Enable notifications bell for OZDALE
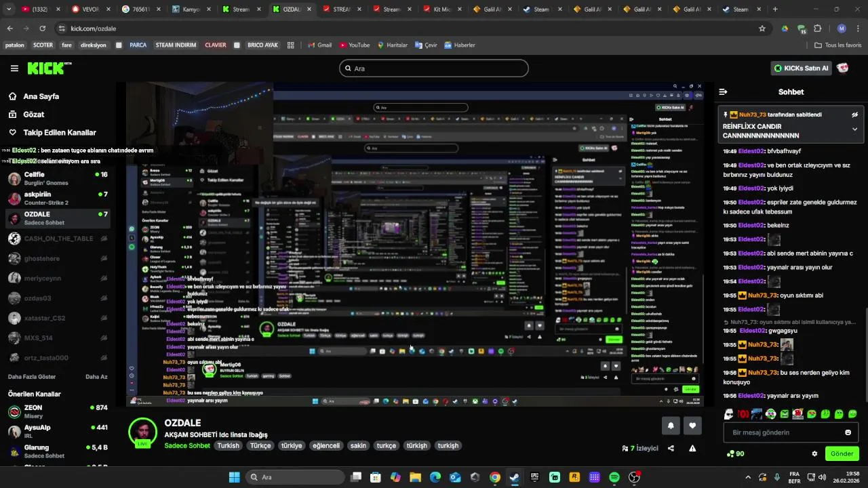868x488 pixels. click(671, 426)
